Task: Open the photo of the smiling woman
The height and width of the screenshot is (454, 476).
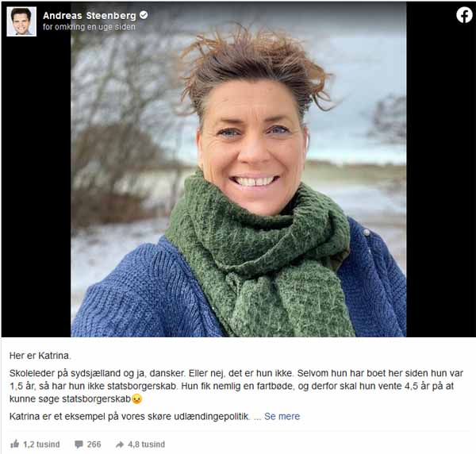Action: (x=239, y=170)
